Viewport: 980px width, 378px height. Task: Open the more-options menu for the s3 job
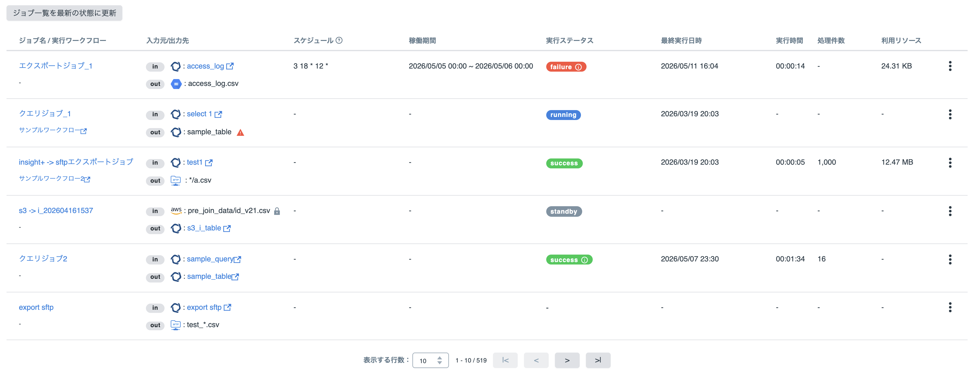point(950,211)
